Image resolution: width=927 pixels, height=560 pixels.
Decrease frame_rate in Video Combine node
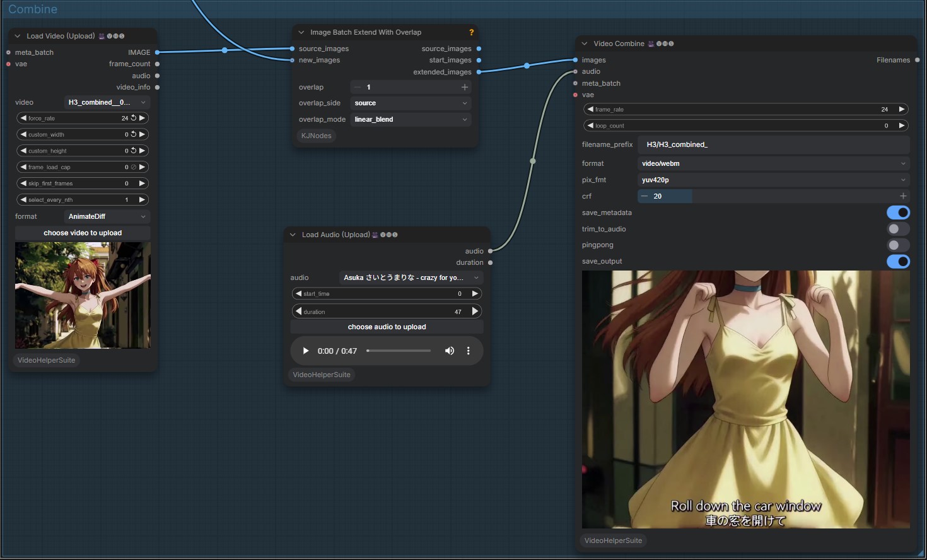point(590,109)
